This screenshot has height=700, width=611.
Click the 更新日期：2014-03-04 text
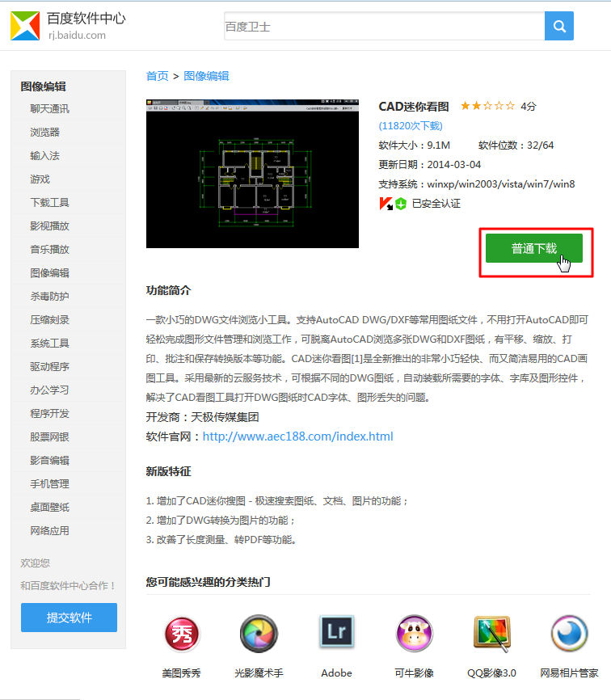click(x=430, y=165)
